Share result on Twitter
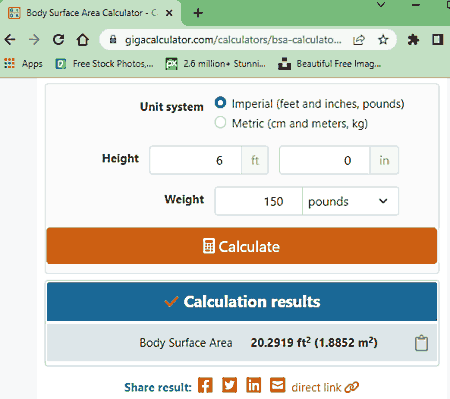450x399 pixels. point(230,385)
